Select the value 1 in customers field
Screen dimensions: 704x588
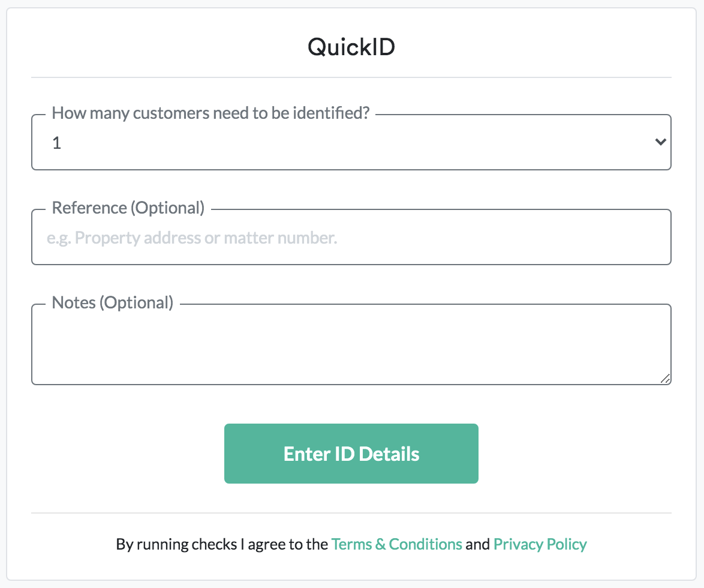(57, 143)
